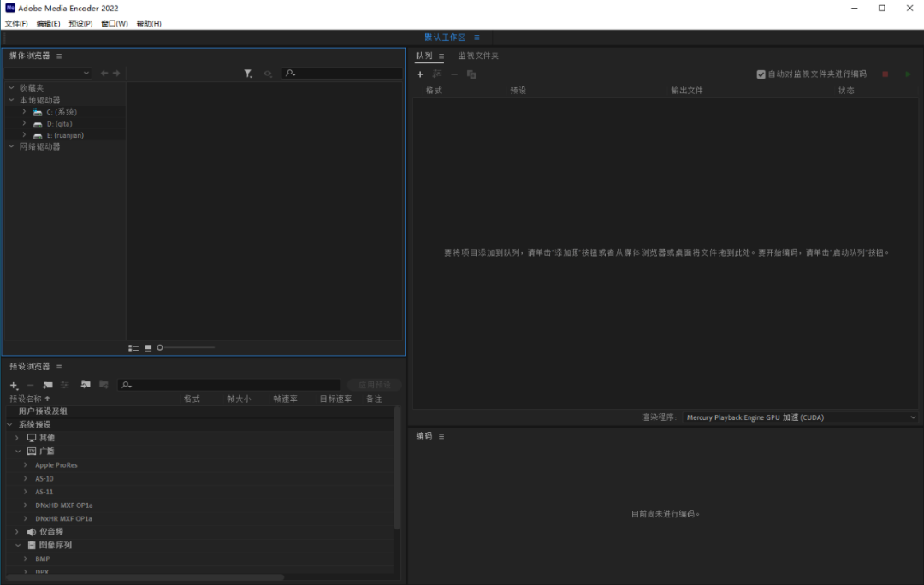
Task: Select the D: (qita) drive icon
Action: pos(38,124)
